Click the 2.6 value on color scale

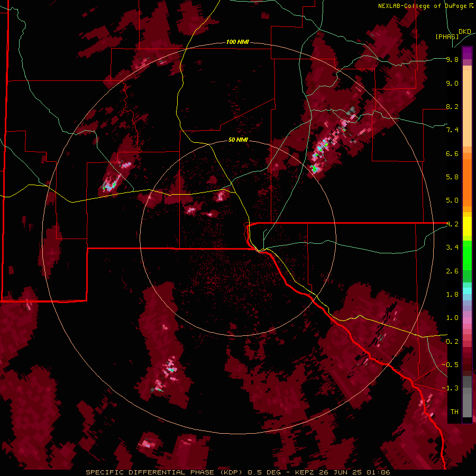452,271
